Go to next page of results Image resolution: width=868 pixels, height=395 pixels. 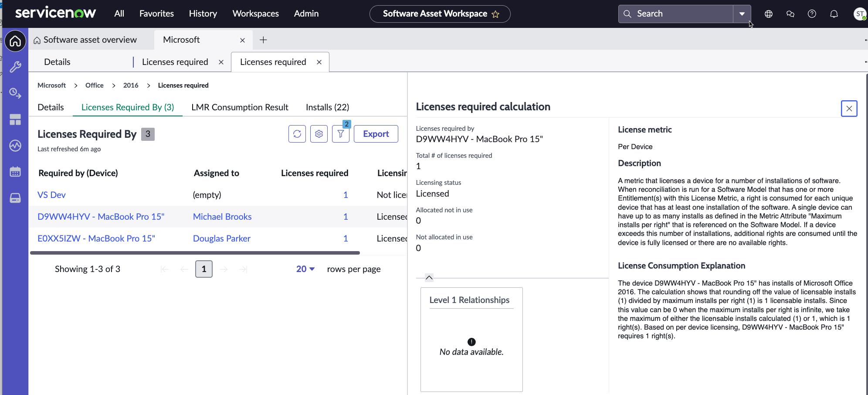click(x=224, y=269)
